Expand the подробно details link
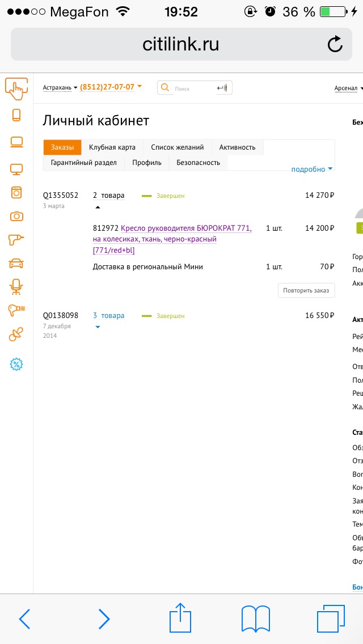The image size is (363, 644). pos(311,169)
